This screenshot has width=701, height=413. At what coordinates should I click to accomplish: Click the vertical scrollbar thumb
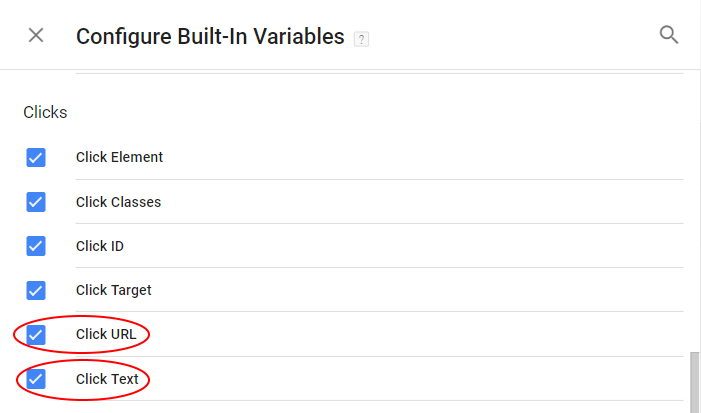694,383
